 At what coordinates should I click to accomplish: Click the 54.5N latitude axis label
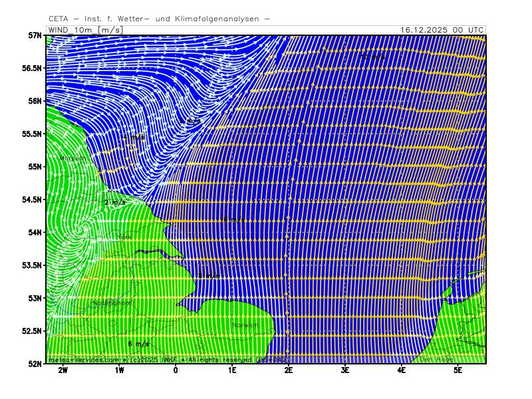(x=32, y=199)
